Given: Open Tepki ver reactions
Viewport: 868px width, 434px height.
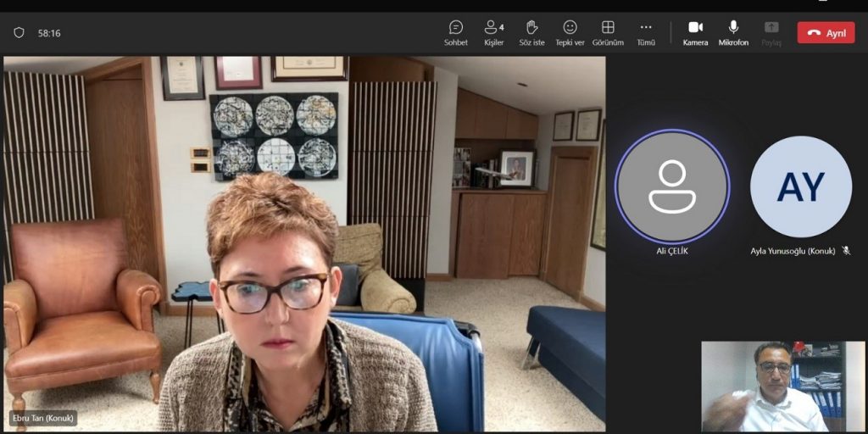Looking at the screenshot, I should tap(570, 32).
